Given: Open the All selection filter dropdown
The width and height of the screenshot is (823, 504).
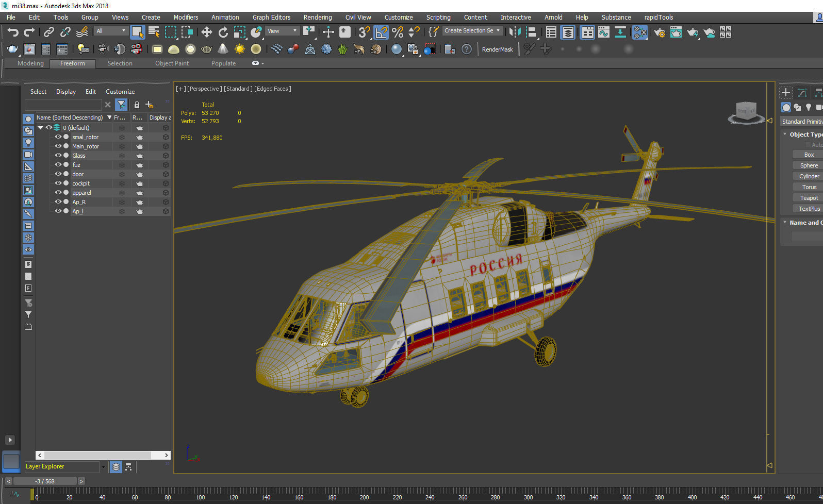Looking at the screenshot, I should pos(111,31).
